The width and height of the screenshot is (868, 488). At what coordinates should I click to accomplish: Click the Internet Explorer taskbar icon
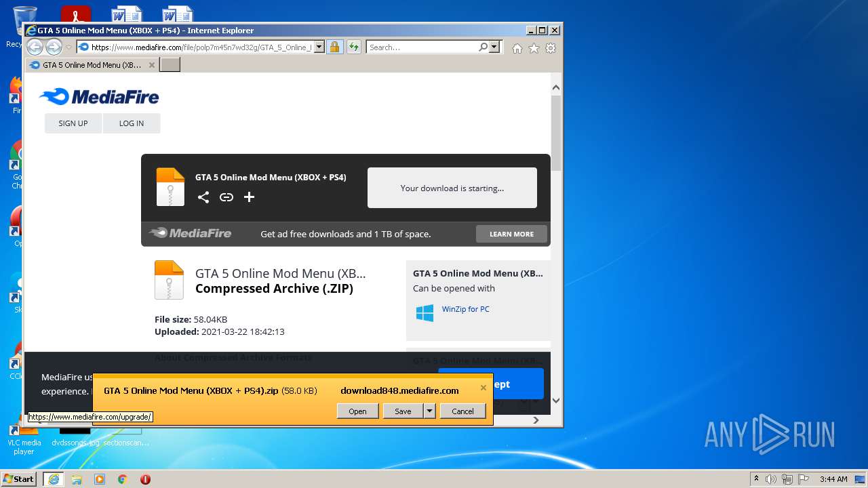point(53,479)
